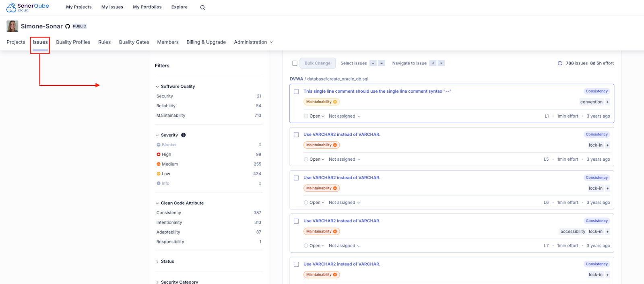Open the status dropdown on the L1 issue

(317, 116)
